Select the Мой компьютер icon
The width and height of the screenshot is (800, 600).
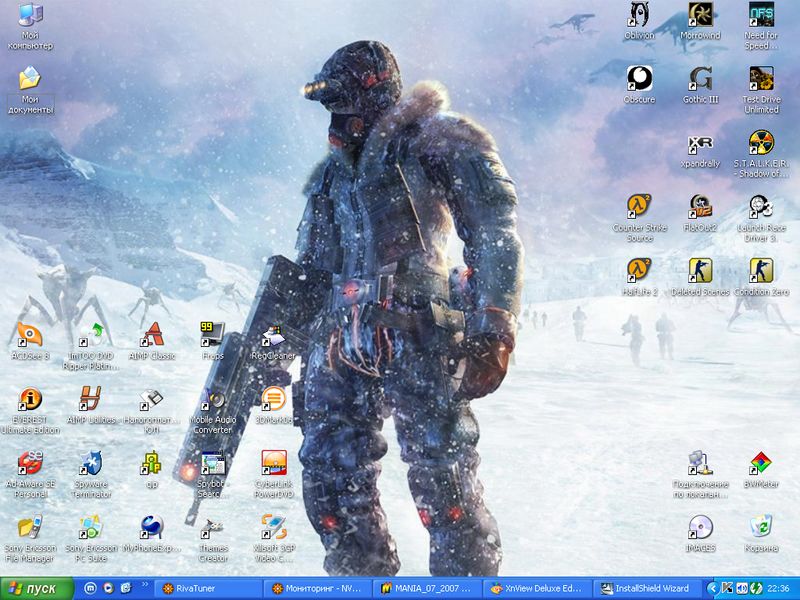(30, 14)
